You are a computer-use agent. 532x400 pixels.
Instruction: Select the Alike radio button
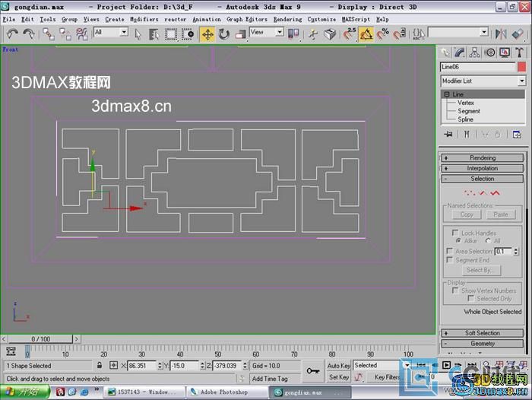tap(459, 241)
